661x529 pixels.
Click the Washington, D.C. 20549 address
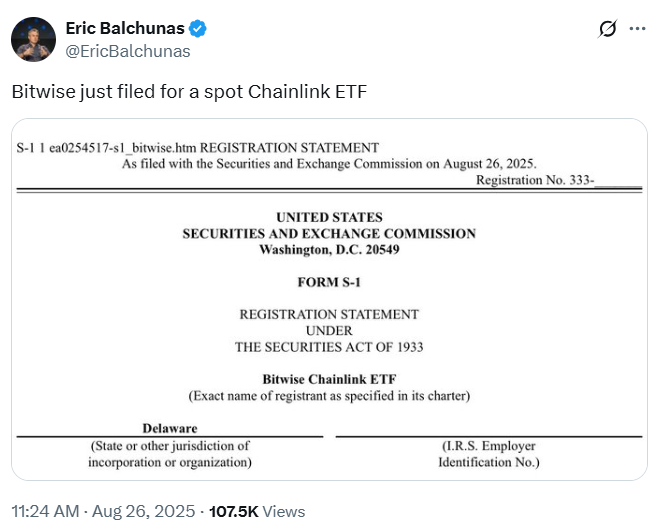[x=329, y=249]
